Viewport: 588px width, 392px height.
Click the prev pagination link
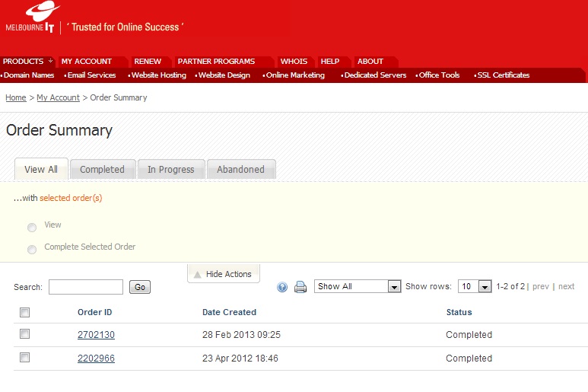pyautogui.click(x=540, y=287)
